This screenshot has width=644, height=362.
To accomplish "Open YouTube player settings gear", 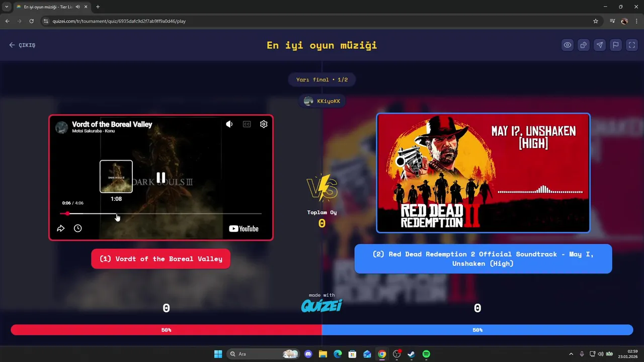I will tap(264, 124).
